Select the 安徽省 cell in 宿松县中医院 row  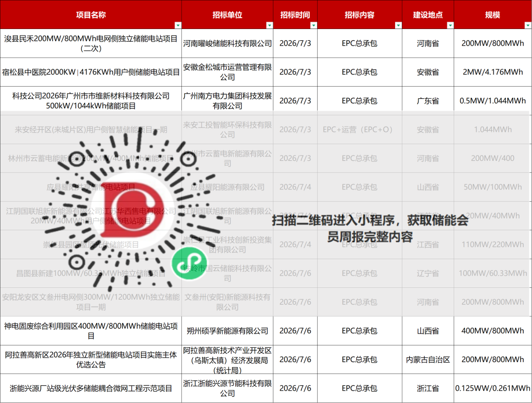(x=428, y=72)
